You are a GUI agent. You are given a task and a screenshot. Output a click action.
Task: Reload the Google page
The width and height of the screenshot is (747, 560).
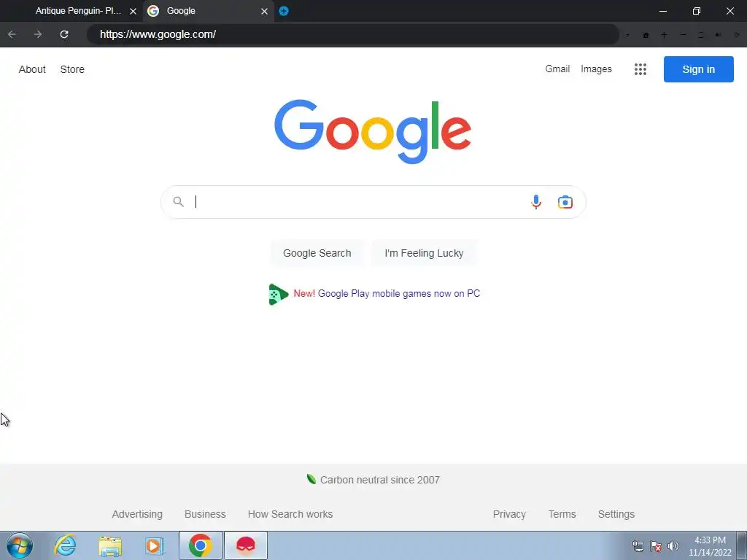(64, 34)
